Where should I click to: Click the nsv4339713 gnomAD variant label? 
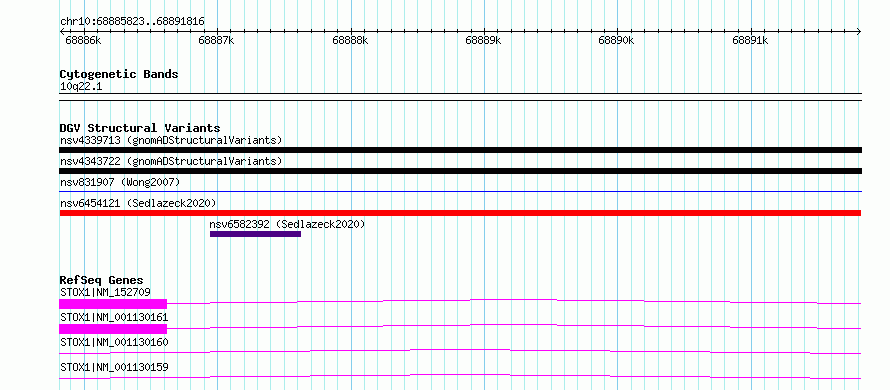click(171, 140)
